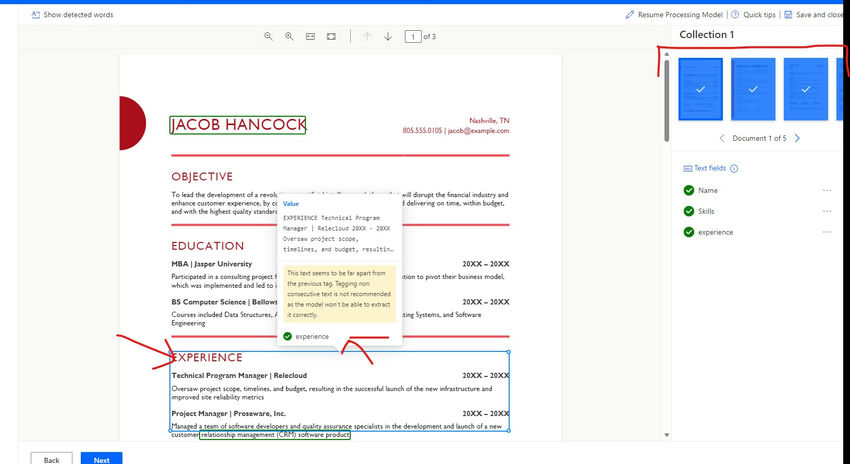Image resolution: width=850 pixels, height=464 pixels.
Task: Open Resume Processing Model rename pencil
Action: (x=629, y=15)
